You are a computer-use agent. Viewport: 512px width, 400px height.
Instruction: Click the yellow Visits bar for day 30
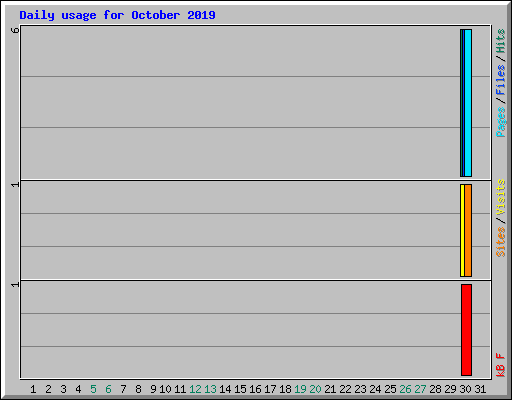coord(462,230)
